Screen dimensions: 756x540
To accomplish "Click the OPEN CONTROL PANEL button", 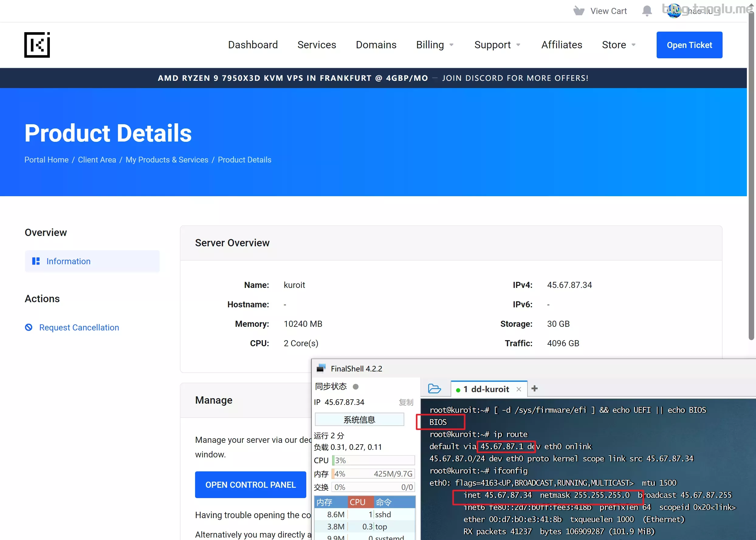I will [x=250, y=484].
